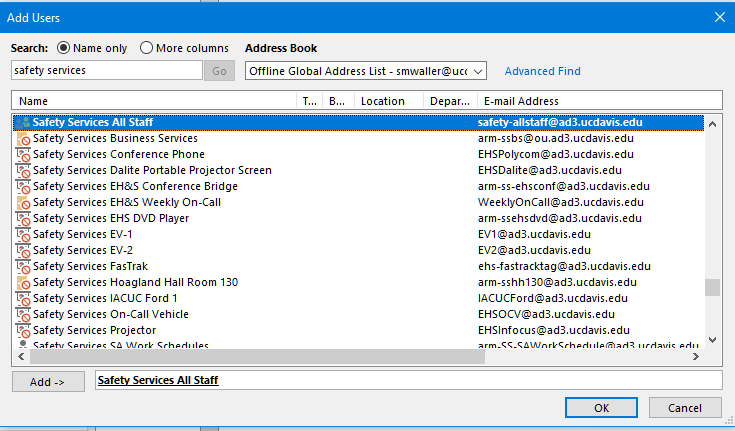Click the icon beside Safety Services Business Services
This screenshot has height=431, width=735.
pyautogui.click(x=23, y=138)
